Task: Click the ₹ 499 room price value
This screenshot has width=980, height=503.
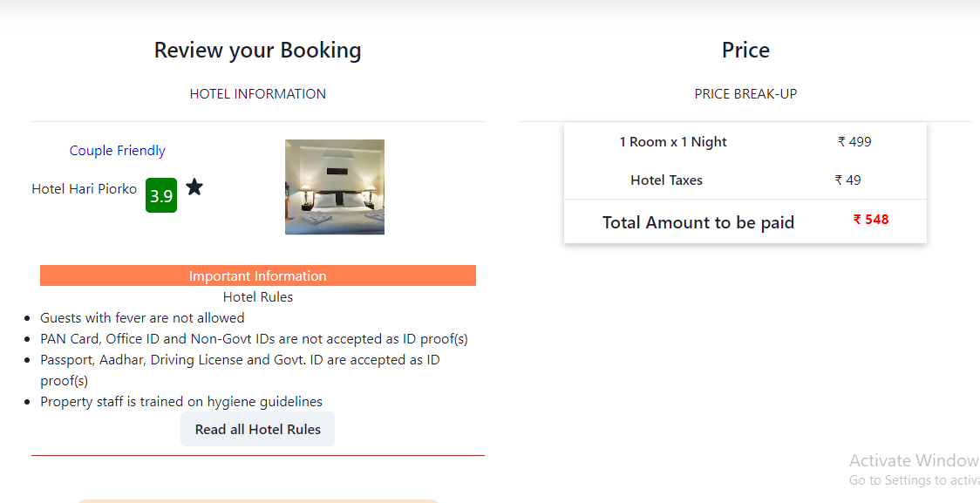Action: pos(854,141)
